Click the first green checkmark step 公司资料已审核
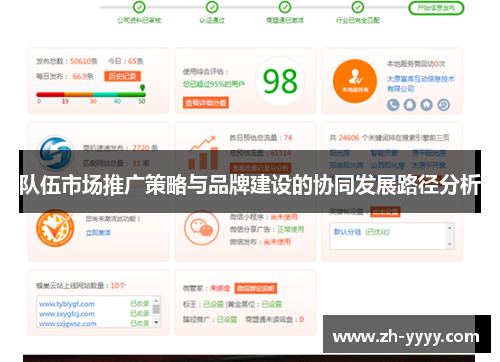The image size is (500, 362). tap(139, 7)
